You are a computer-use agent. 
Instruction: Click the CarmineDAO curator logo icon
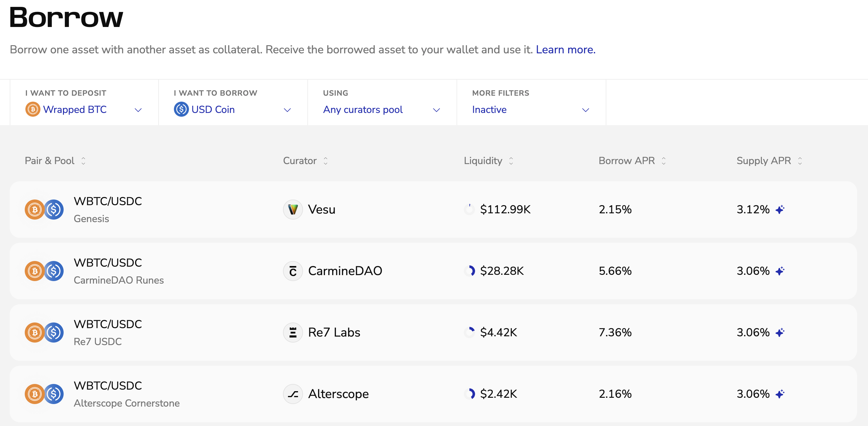coord(292,271)
